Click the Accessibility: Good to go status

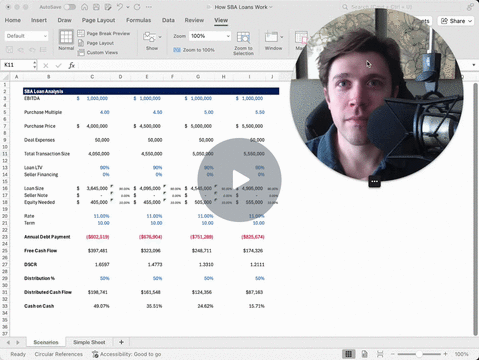[x=127, y=354]
